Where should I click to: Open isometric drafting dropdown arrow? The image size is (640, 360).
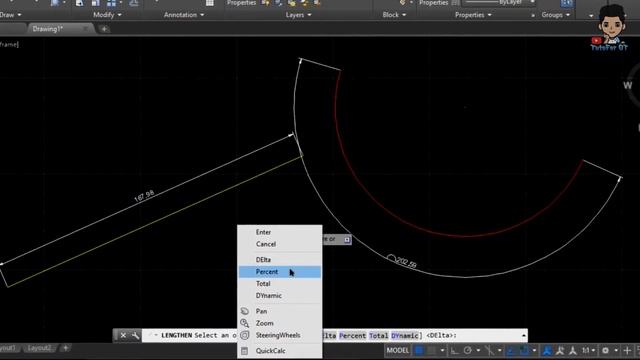click(x=500, y=350)
